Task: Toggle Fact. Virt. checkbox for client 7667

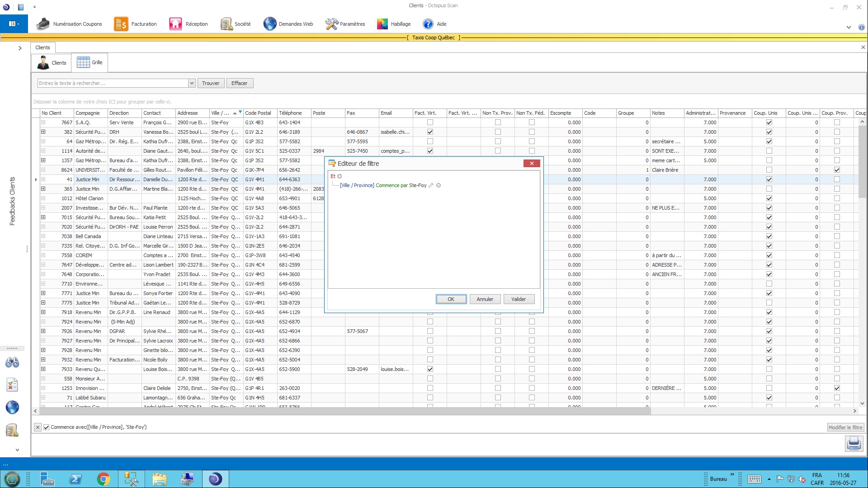Action: click(x=430, y=122)
